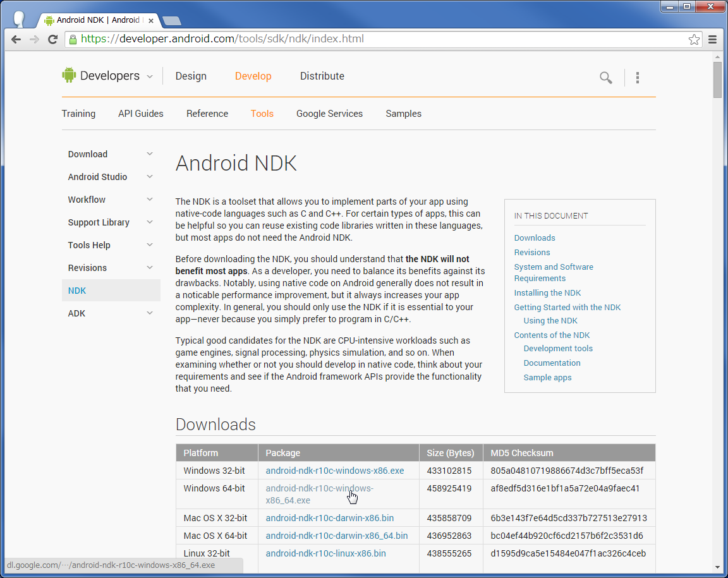Open the Design top navigation tab
Viewport: 728px width, 578px height.
[191, 76]
